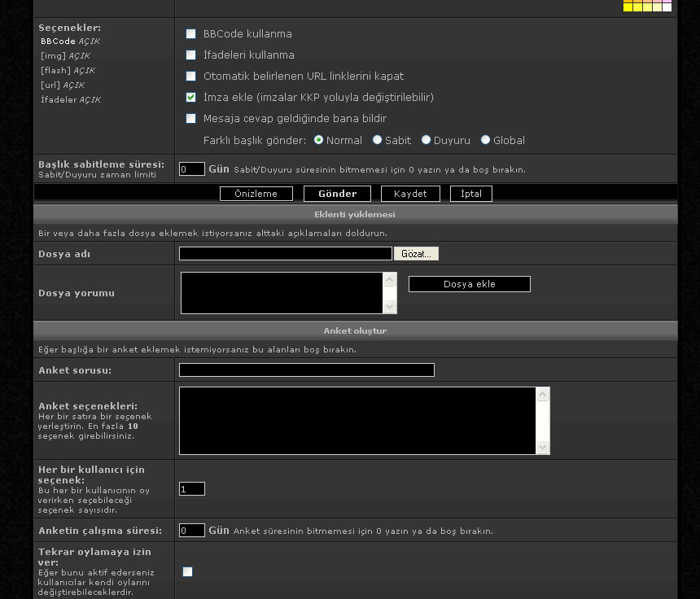Screen dimensions: 700x599
Task: Click the 'Dosya yorumu' label
Action: pos(77,293)
